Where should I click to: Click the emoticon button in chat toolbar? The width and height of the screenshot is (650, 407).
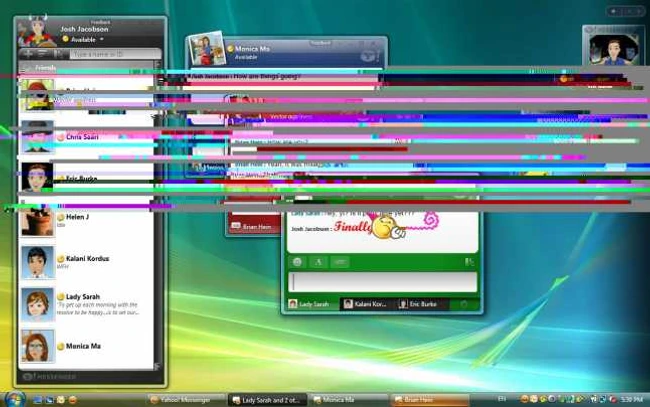[x=298, y=262]
